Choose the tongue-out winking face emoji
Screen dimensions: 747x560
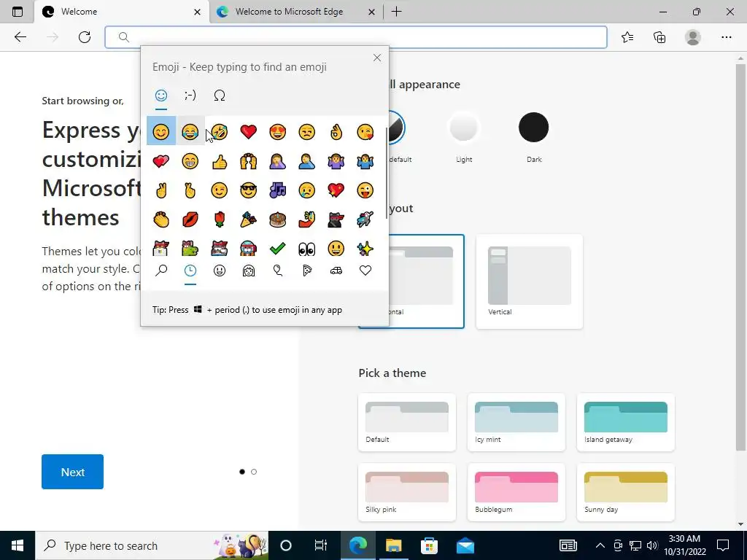point(365,190)
